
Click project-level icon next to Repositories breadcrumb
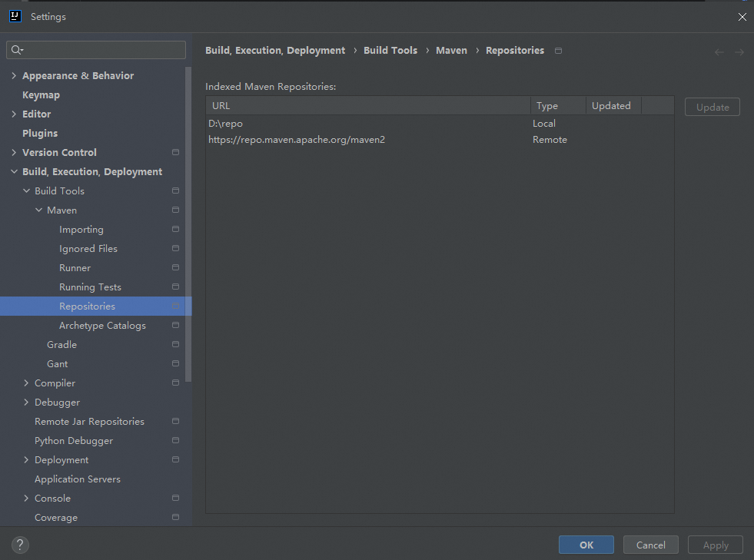(558, 51)
